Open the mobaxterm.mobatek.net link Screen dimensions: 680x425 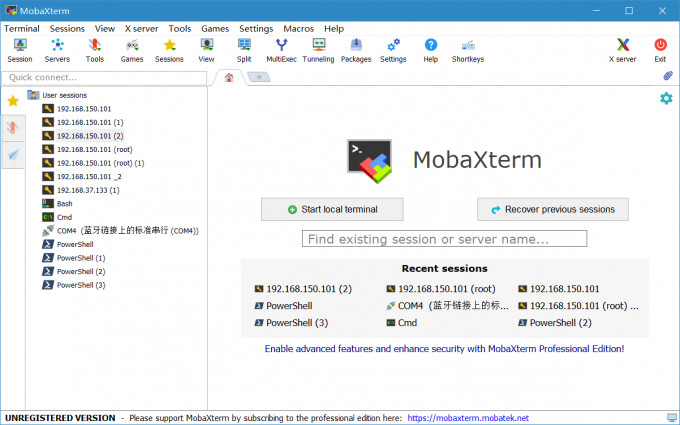(468, 418)
